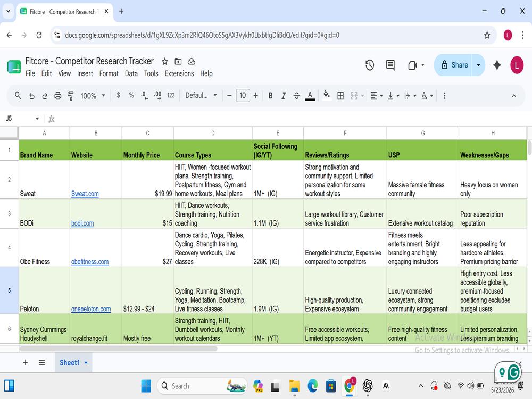532x399 pixels.
Task: Decrease font size with minus button
Action: click(229, 96)
